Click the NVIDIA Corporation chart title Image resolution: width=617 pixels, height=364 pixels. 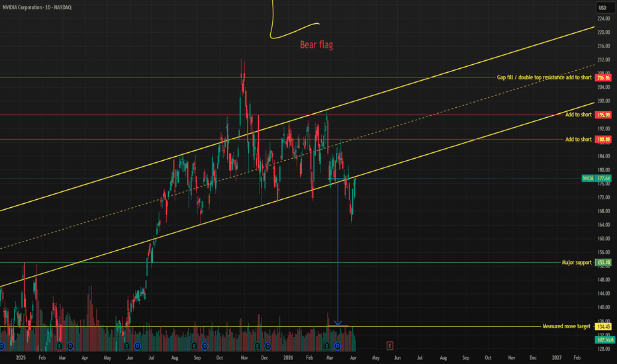pyautogui.click(x=37, y=7)
